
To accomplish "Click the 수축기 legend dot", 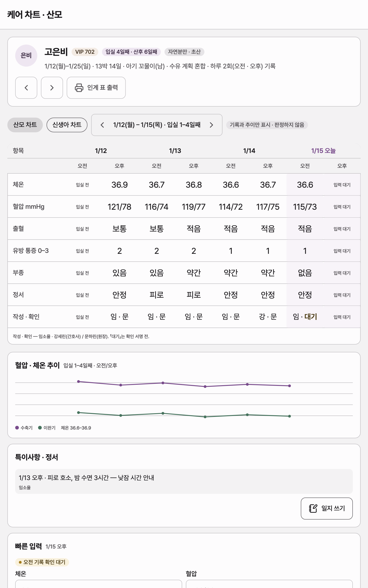I will tap(17, 428).
